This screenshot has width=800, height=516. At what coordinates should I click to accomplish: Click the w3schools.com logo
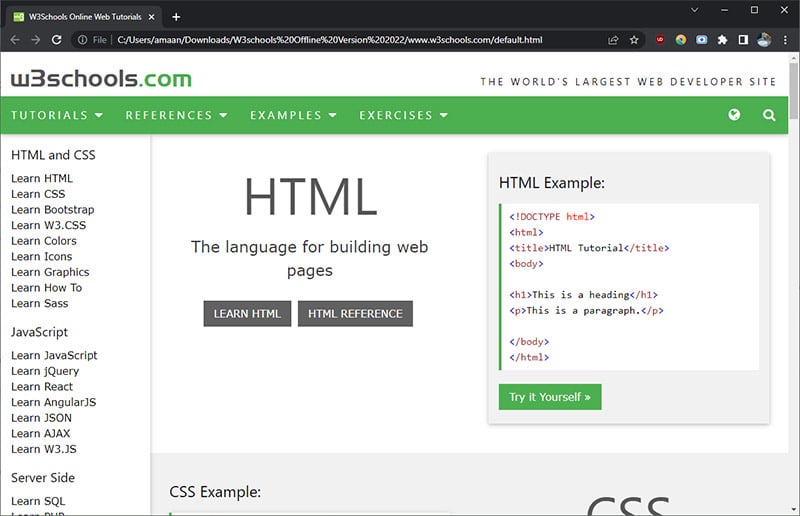[101, 79]
